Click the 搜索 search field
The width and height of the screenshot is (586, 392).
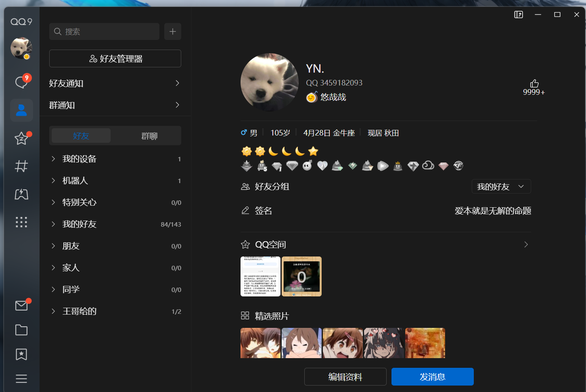pyautogui.click(x=104, y=31)
